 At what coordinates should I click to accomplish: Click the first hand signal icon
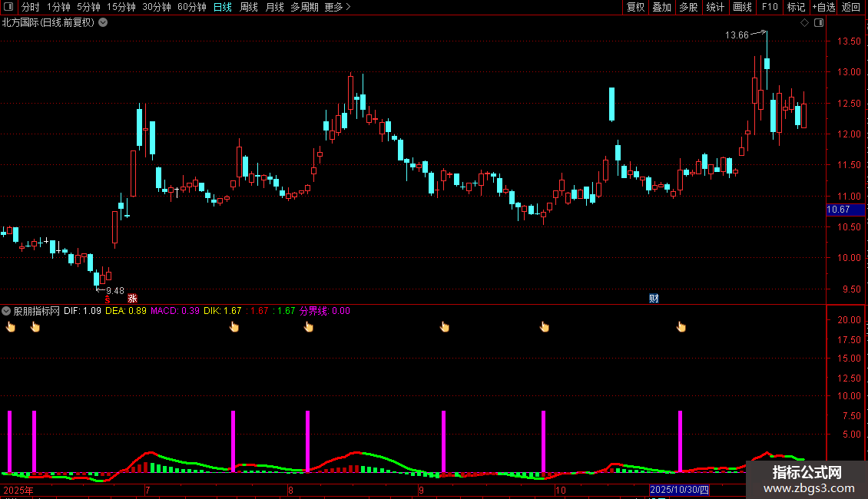tap(11, 327)
